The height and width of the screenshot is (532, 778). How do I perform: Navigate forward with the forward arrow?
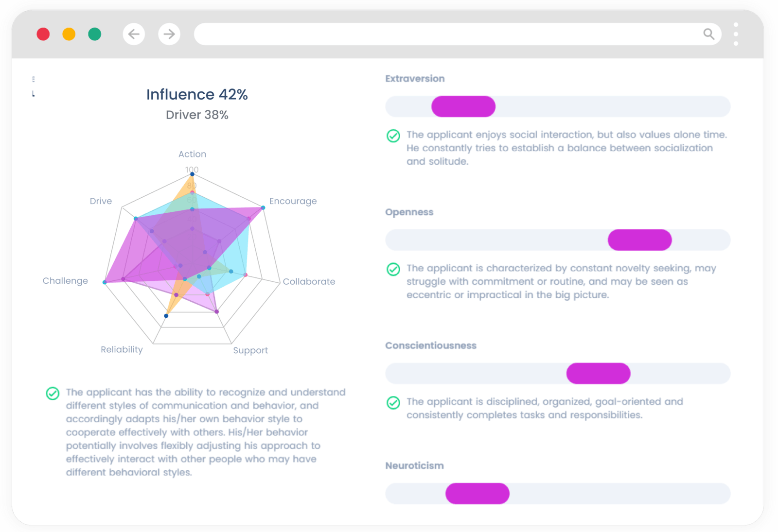pos(169,34)
